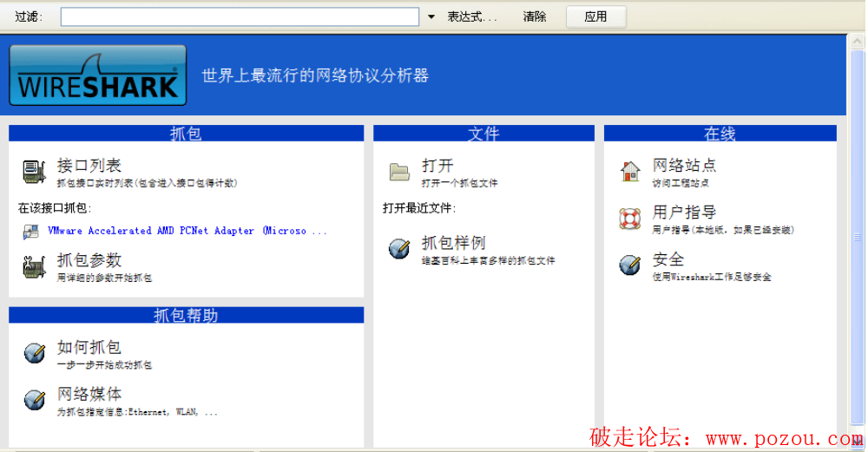Click the 网络媒体 help icon
The width and height of the screenshot is (868, 452).
(x=35, y=399)
